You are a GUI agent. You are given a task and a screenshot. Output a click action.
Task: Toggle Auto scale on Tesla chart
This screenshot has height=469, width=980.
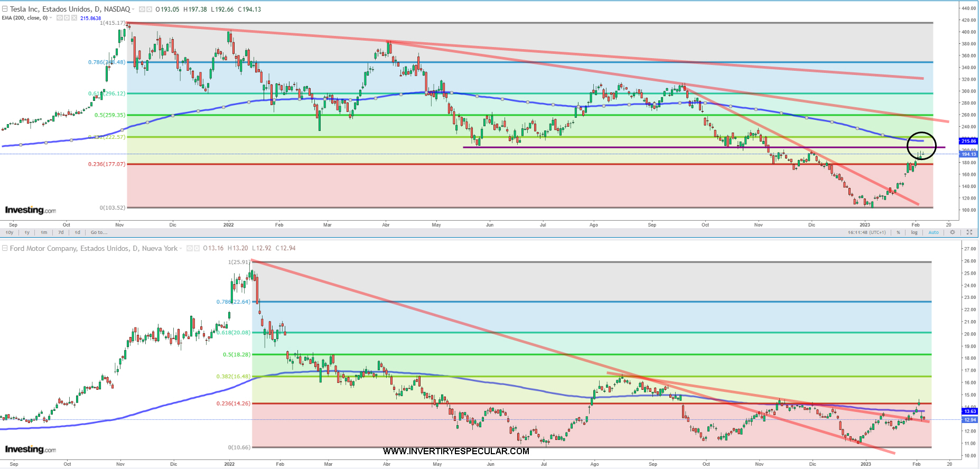point(934,232)
